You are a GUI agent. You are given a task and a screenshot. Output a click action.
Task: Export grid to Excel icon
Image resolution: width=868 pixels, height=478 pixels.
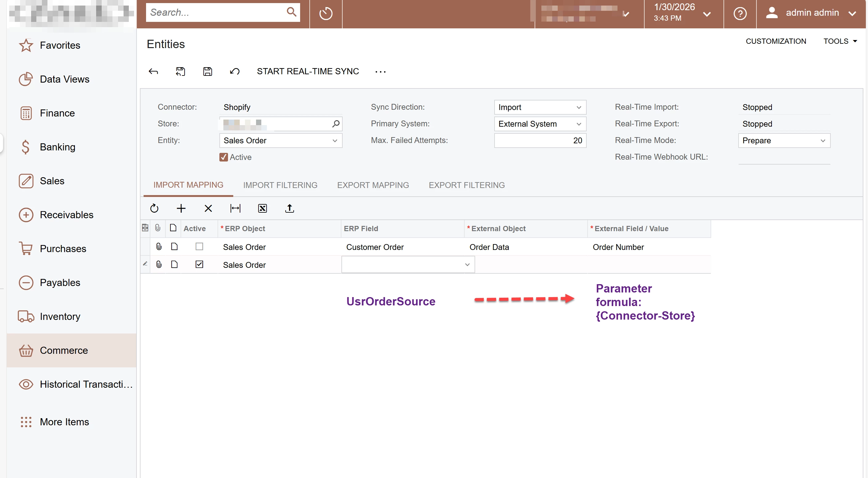coord(263,208)
